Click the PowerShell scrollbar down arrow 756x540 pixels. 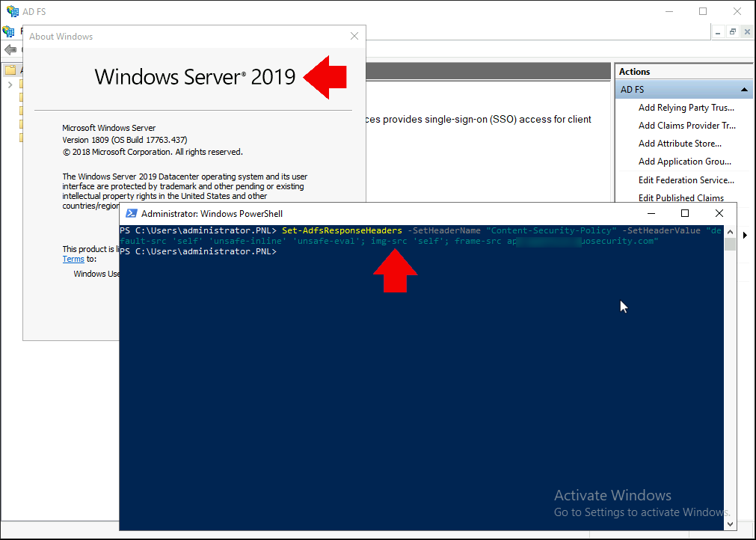click(730, 524)
